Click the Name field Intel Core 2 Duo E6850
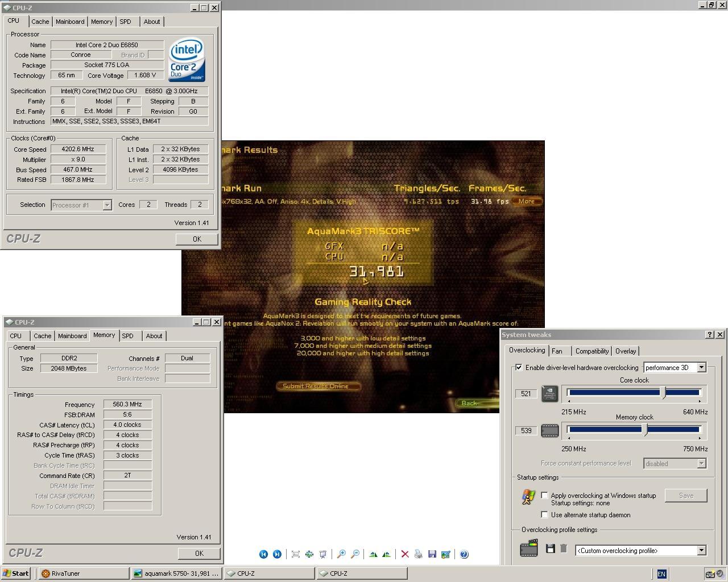Screen dimensions: 728x582 tap(107, 45)
